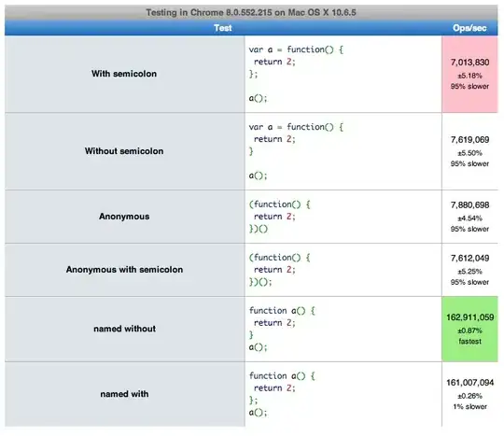Select the named without test label
The width and height of the screenshot is (504, 436).
coord(125,329)
